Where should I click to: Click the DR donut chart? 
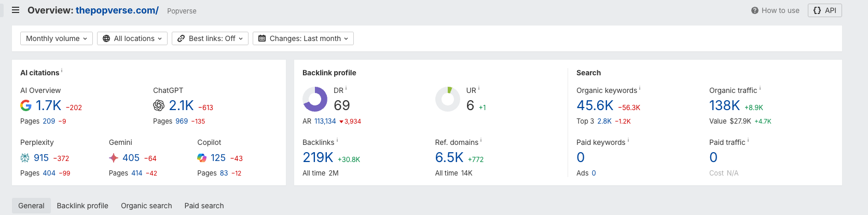(x=315, y=99)
